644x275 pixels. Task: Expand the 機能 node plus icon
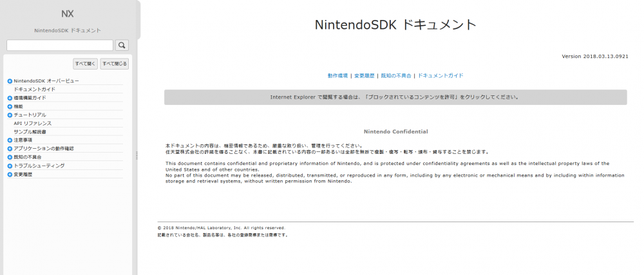[10, 106]
